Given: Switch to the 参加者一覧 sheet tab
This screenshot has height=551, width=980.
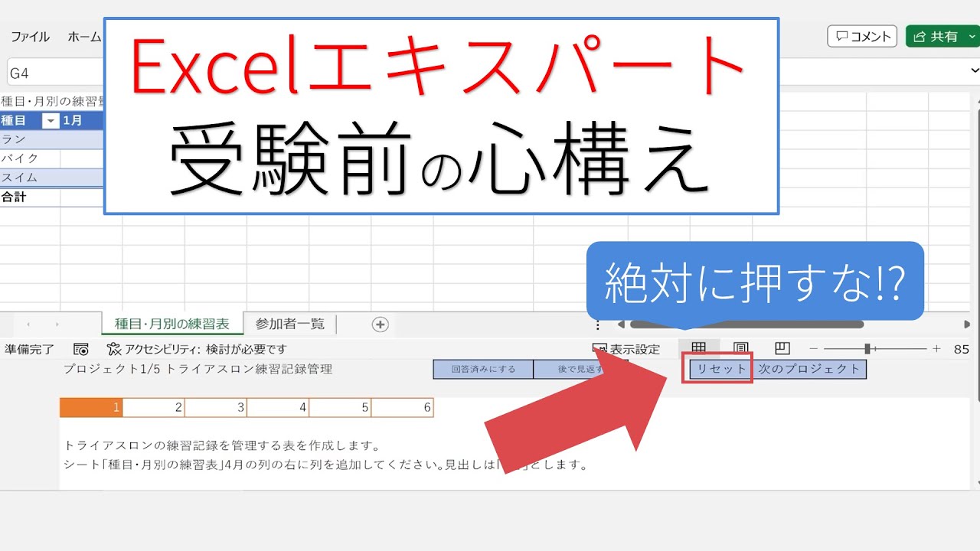Looking at the screenshot, I should pyautogui.click(x=290, y=324).
